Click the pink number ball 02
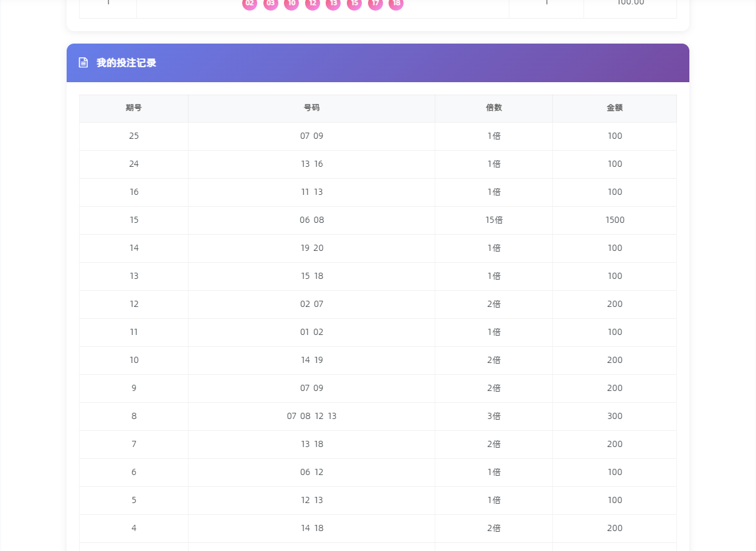 click(x=250, y=4)
